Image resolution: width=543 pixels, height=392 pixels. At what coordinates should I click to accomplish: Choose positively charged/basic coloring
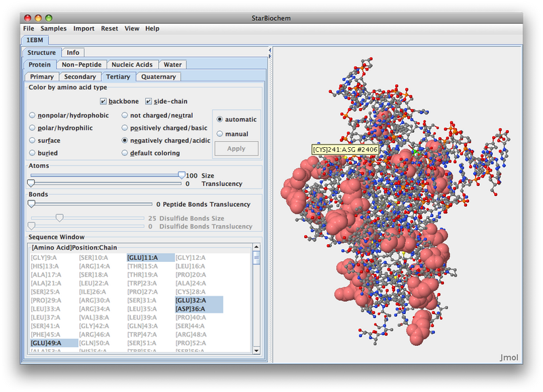(x=125, y=128)
